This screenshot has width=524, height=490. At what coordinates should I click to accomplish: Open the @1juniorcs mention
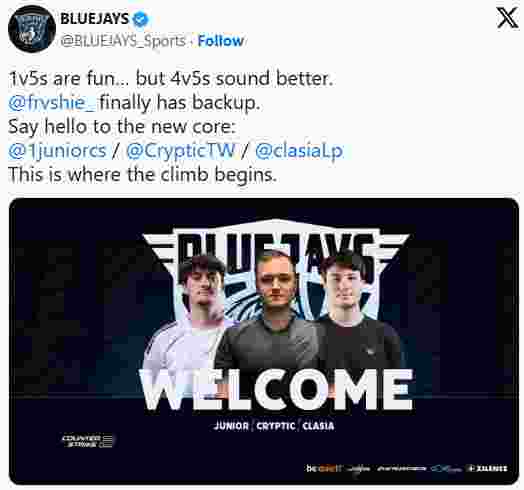click(x=57, y=151)
